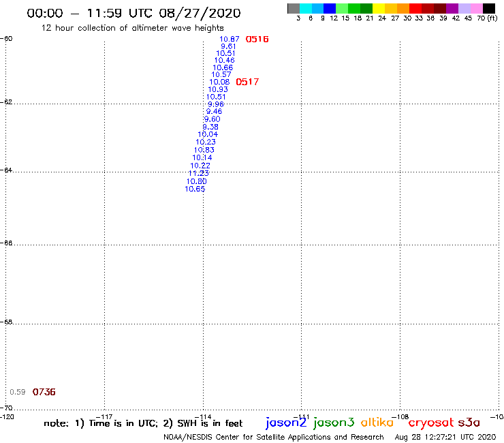
Task: Click the -114 longitude axis label
Action: (x=203, y=417)
